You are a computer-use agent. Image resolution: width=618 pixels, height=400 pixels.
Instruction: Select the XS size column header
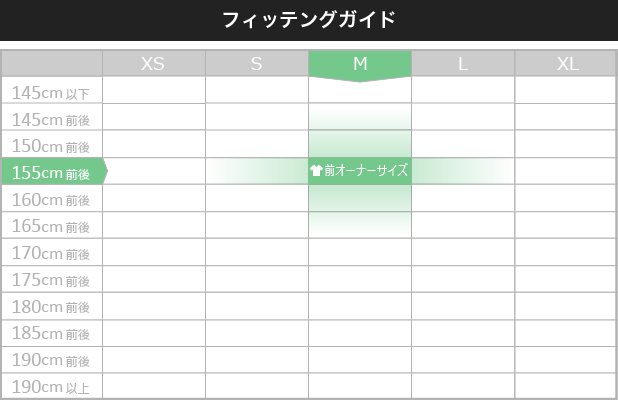[x=154, y=63]
